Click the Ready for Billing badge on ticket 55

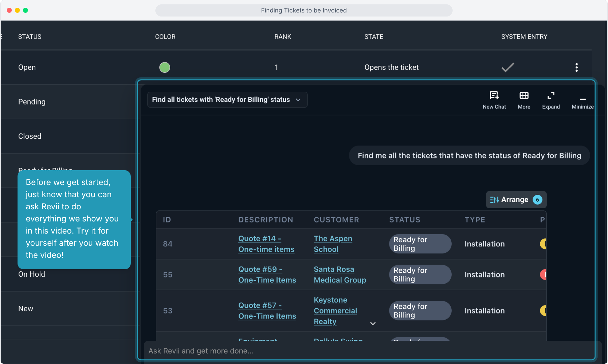(x=420, y=275)
